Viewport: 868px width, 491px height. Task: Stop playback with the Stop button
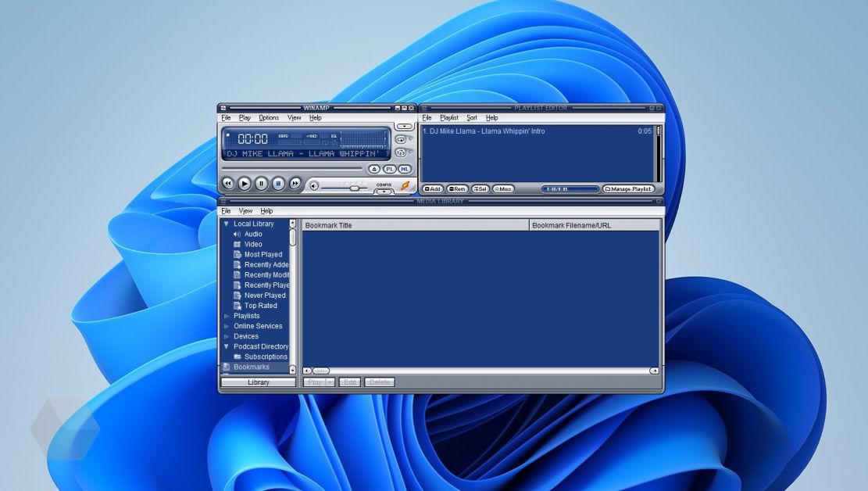point(278,184)
